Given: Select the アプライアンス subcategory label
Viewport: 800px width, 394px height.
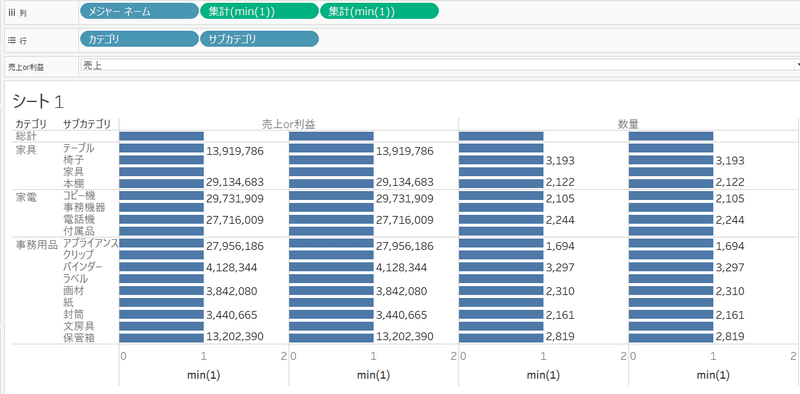Looking at the screenshot, I should 90,243.
